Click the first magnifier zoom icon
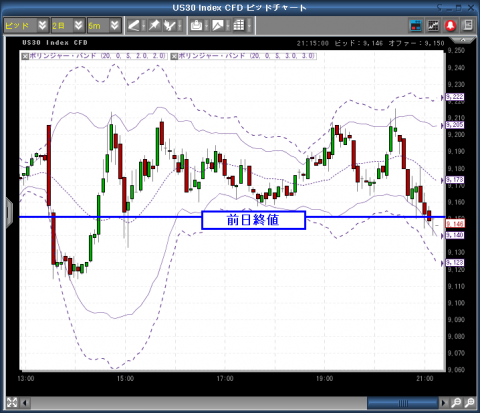This screenshot has width=480, height=413. tap(456, 403)
